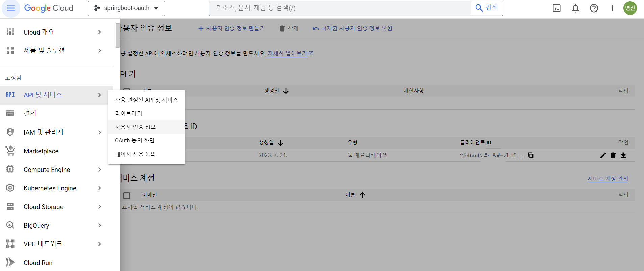Click the 제한사항 column header

click(x=414, y=91)
